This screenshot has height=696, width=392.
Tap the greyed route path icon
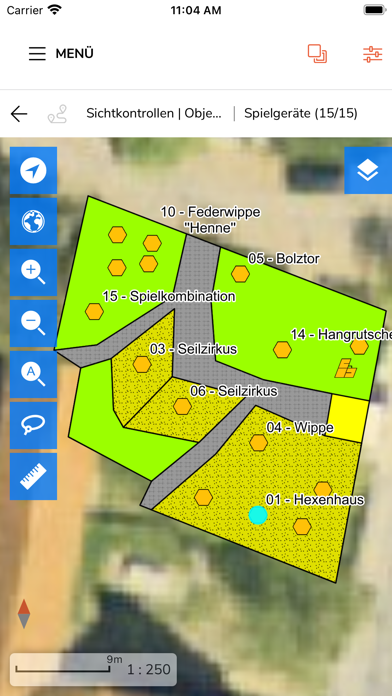[57, 114]
